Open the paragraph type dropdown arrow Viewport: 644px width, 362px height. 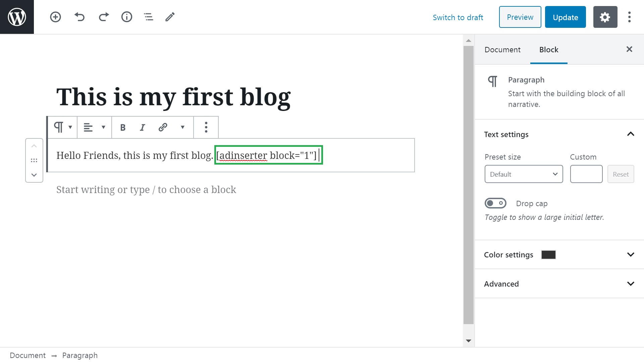[70, 127]
